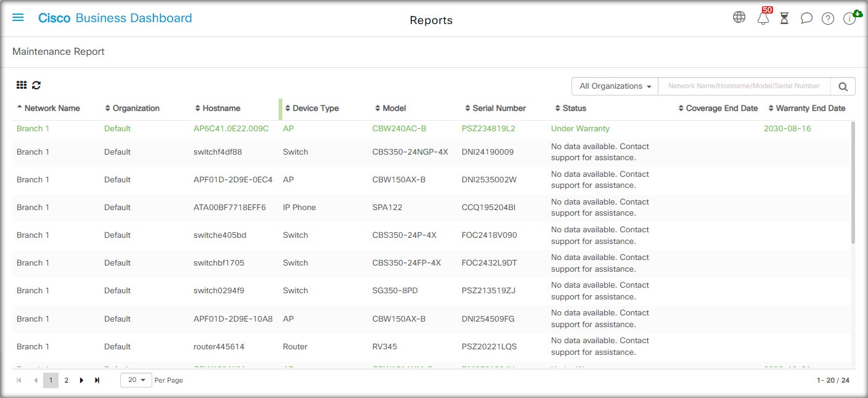
Task: Sort by Organization column
Action: [132, 108]
